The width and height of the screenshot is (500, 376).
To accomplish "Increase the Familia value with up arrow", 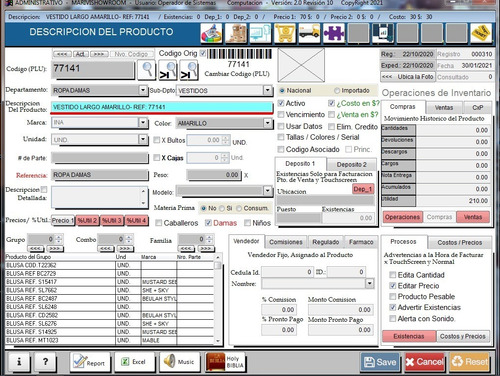I will 209,237.
